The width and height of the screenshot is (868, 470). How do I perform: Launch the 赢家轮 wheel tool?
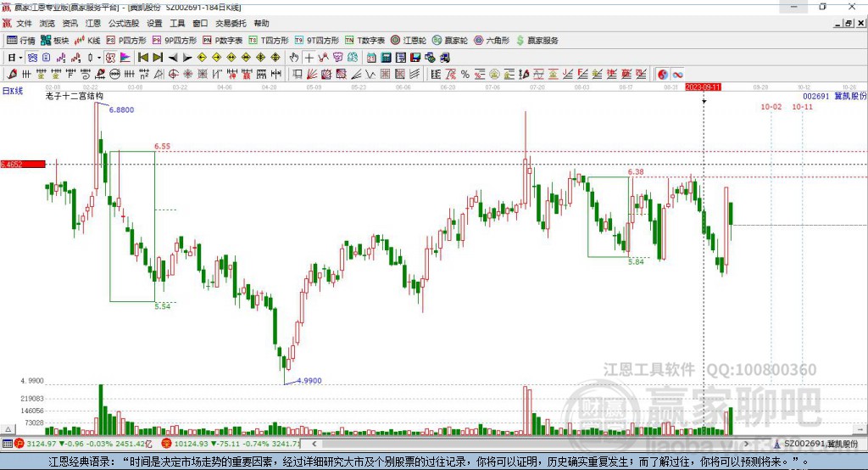(450, 41)
